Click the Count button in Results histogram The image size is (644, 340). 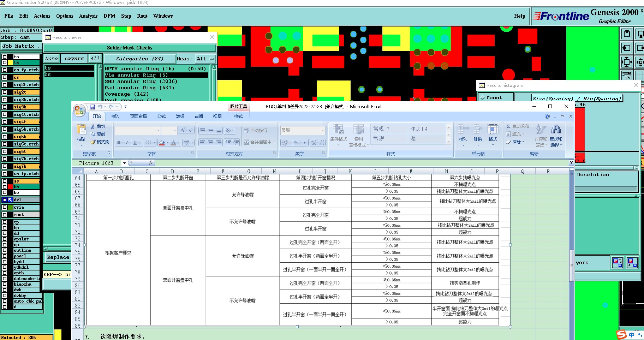click(x=495, y=98)
